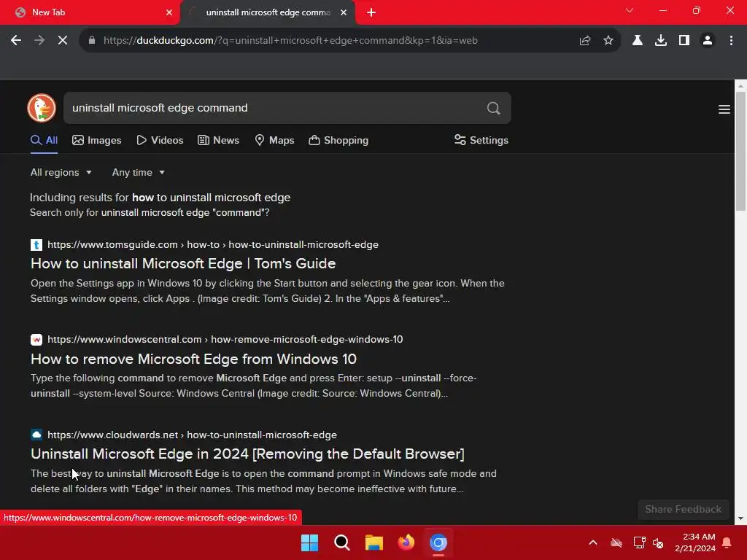The image size is (747, 560).
Task: Open Chrome Labs flask icon
Action: (x=638, y=41)
